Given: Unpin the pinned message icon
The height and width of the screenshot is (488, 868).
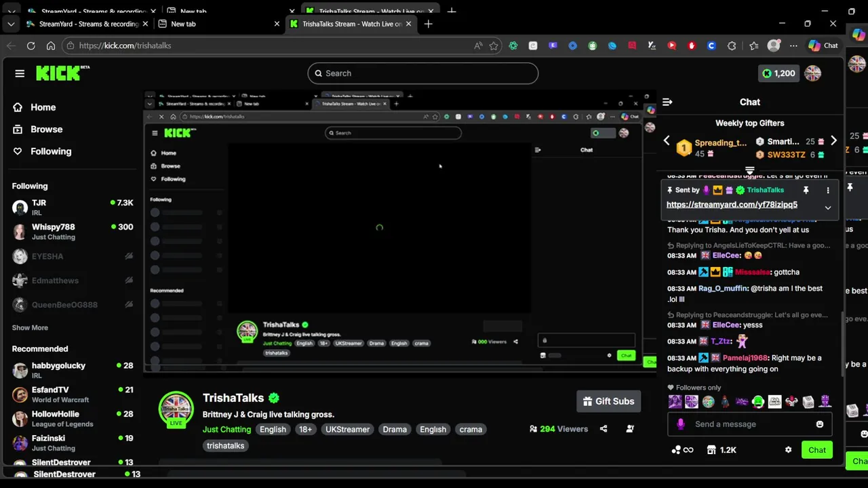Looking at the screenshot, I should pos(806,190).
